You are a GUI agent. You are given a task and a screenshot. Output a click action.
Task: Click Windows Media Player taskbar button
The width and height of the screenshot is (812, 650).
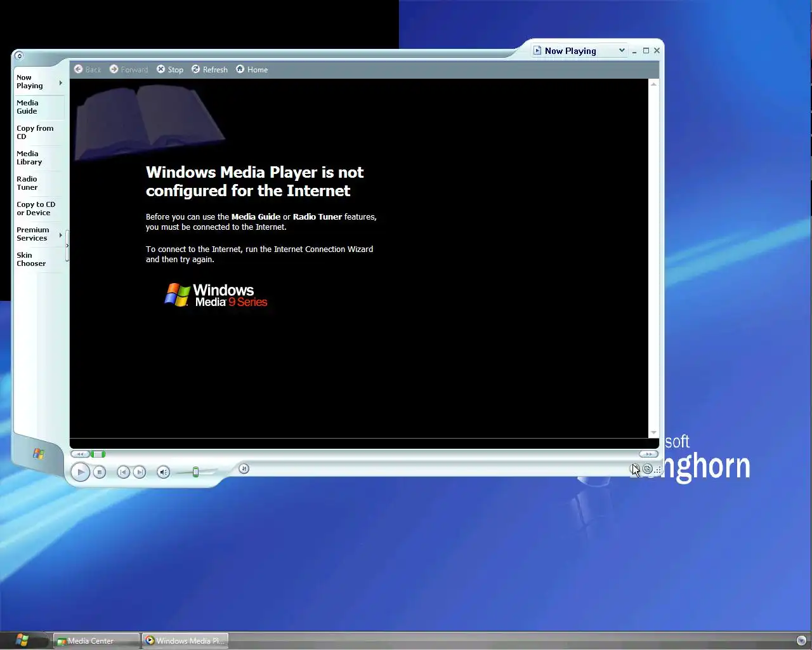pyautogui.click(x=185, y=641)
